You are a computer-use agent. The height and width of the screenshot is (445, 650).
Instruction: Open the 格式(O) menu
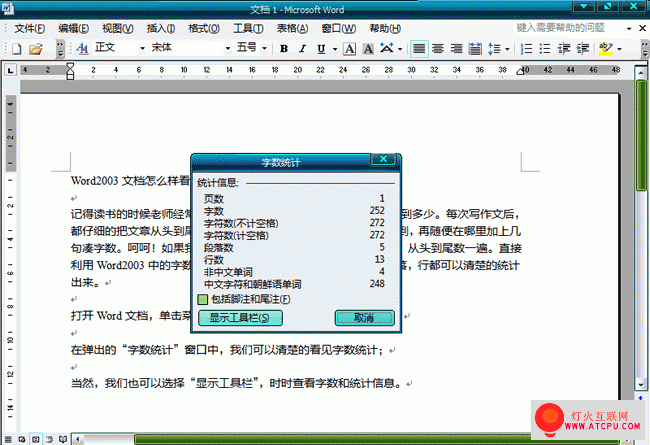[204, 28]
